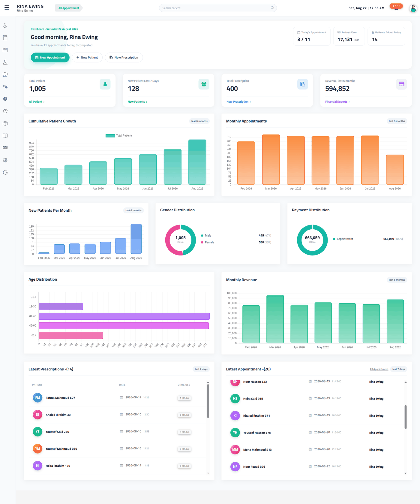Select the user silhouette sidebar icon
Screen dimensions: 420x504
click(5, 62)
